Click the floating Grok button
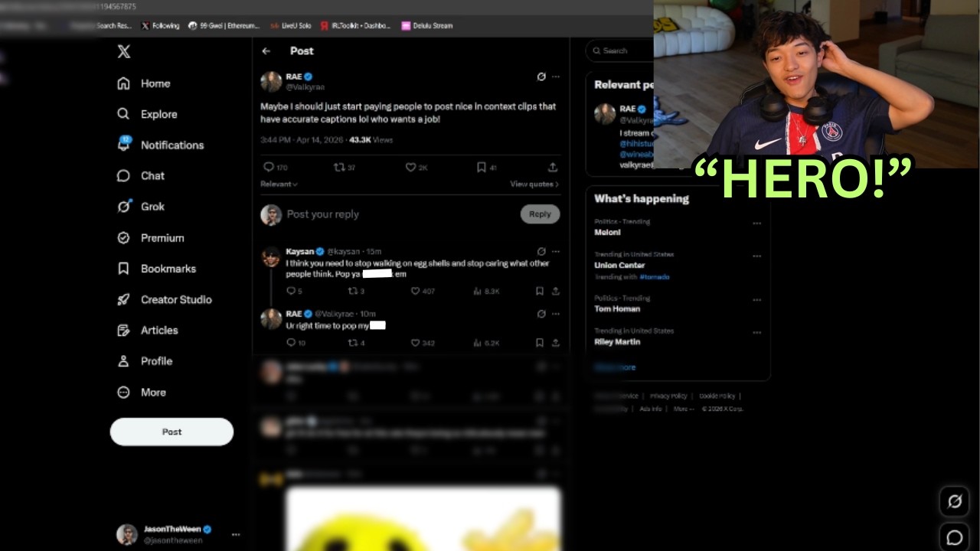Viewport: 980px width, 551px height. click(x=955, y=501)
